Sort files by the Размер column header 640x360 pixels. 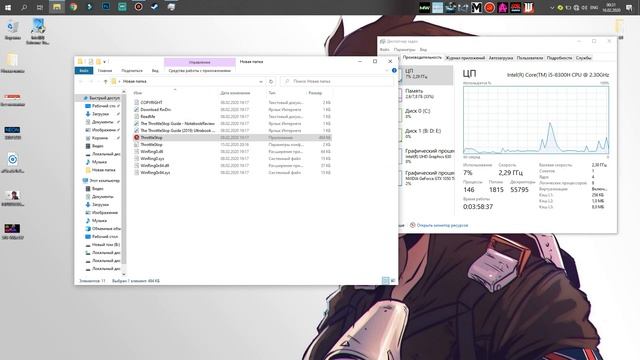315,93
